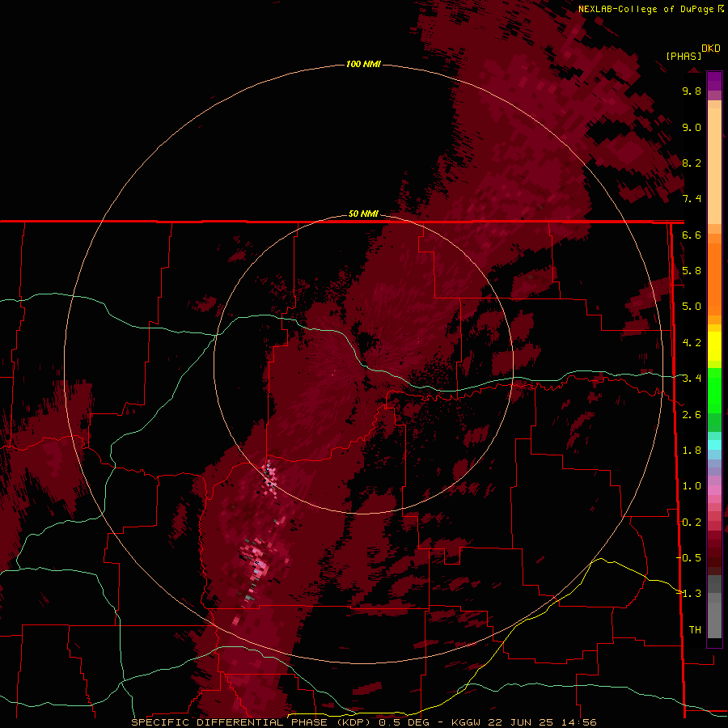The width and height of the screenshot is (728, 728).
Task: Click the -0.5 legend value
Action: 688,558
